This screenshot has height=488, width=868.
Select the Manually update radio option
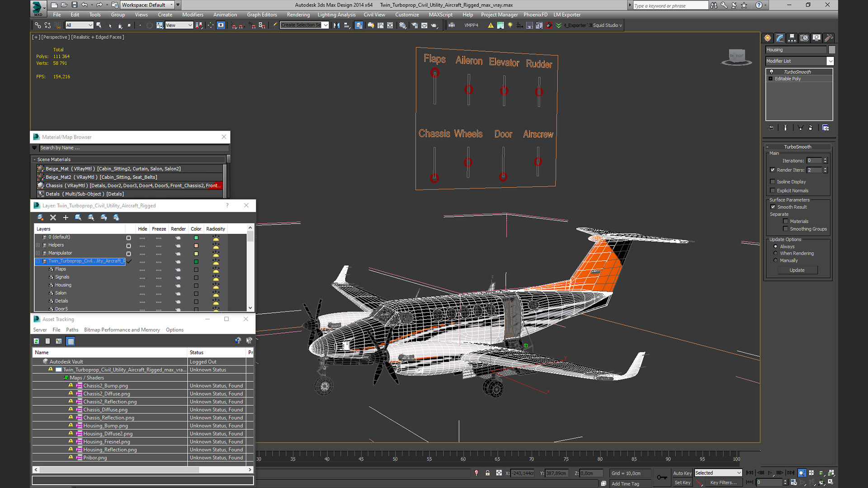(776, 261)
